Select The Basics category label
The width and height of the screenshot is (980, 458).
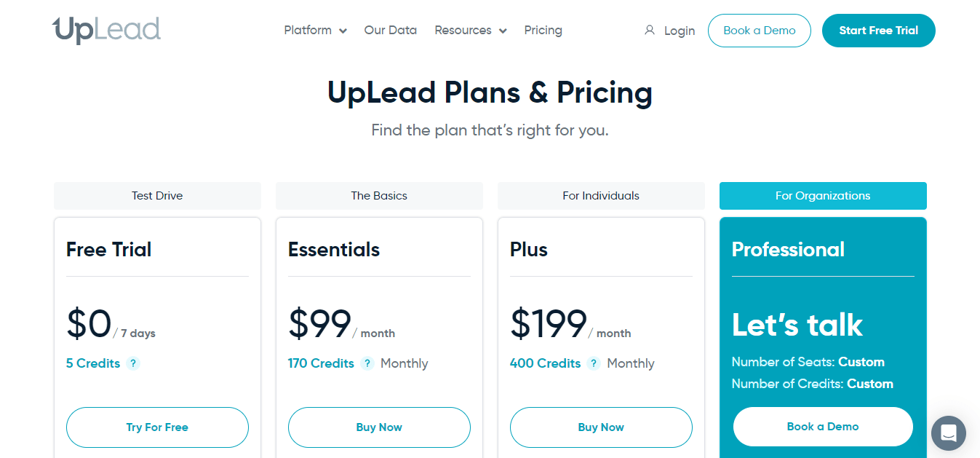(379, 195)
